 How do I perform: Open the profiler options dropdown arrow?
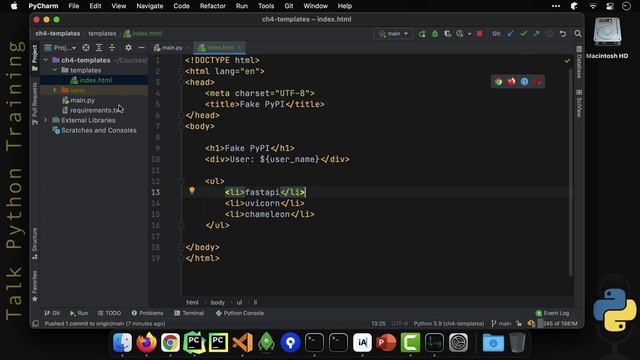(469, 34)
